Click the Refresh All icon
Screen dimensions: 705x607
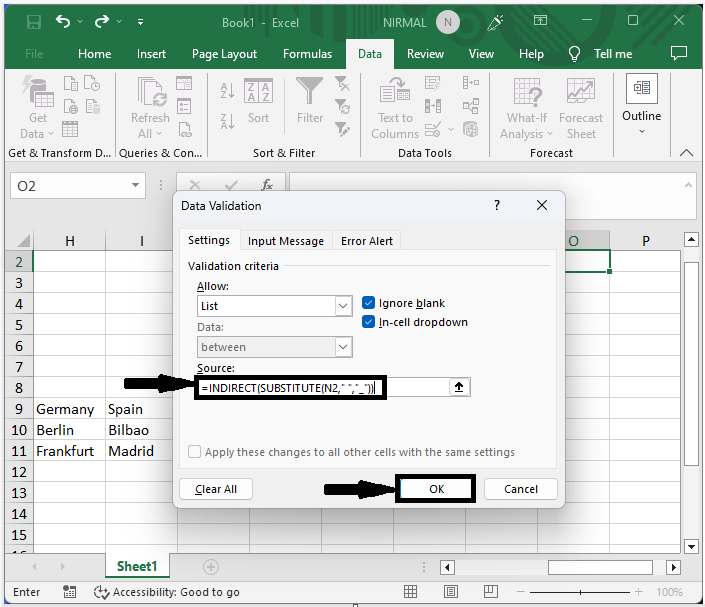pos(150,108)
